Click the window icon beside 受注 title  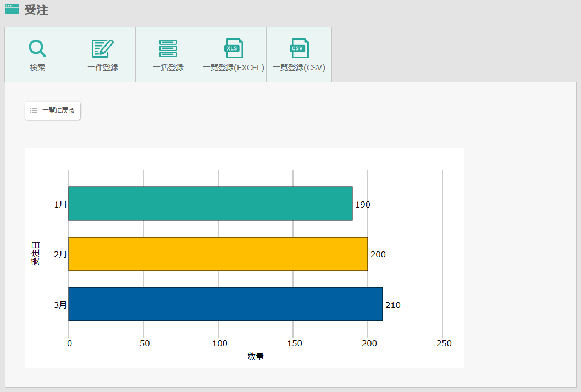(12, 9)
